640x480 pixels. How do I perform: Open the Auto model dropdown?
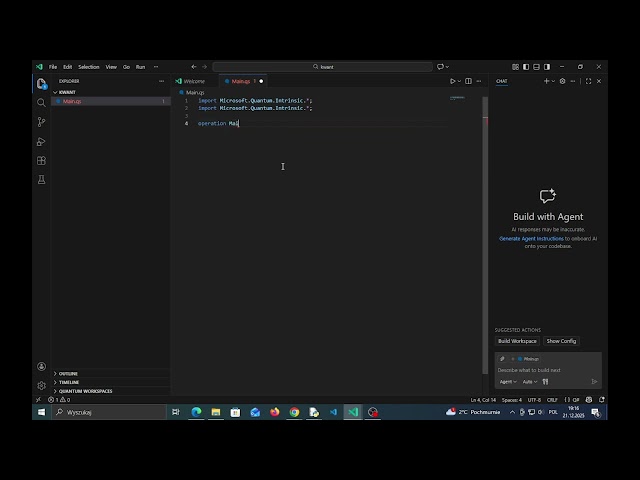click(530, 382)
